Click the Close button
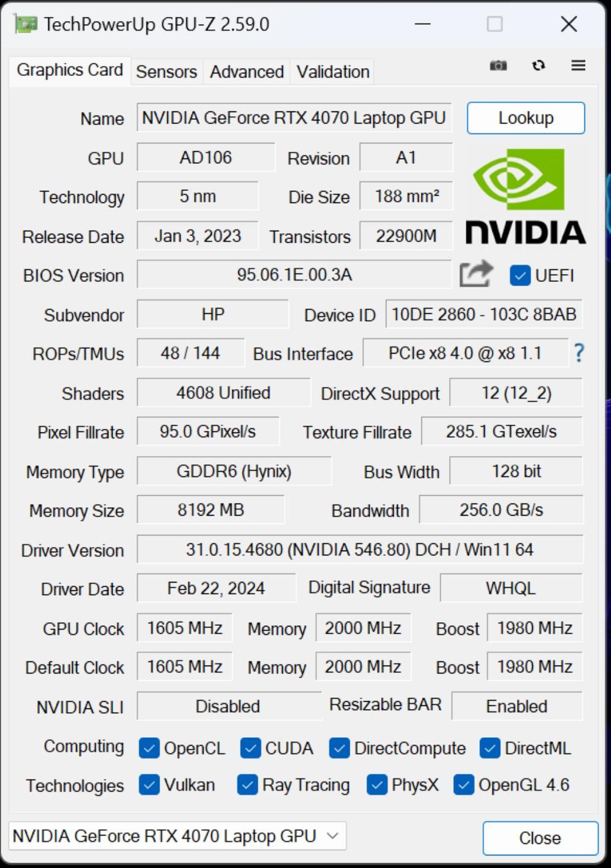Screen dimensions: 611x868 pos(540,838)
